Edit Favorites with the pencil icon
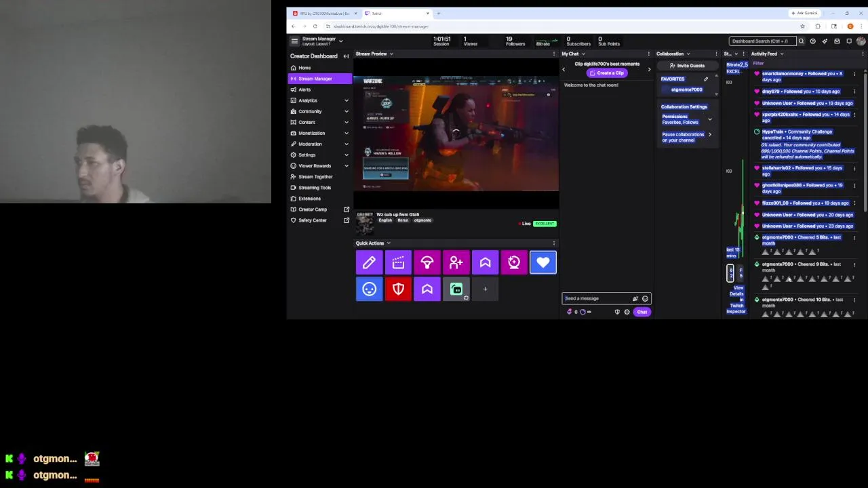The image size is (868, 488). [706, 79]
